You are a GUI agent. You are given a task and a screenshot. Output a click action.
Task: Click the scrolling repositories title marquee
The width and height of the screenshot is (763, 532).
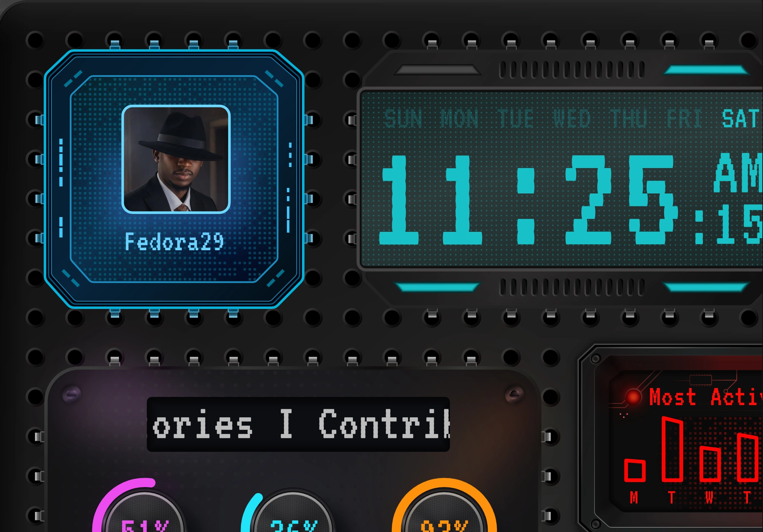298,424
